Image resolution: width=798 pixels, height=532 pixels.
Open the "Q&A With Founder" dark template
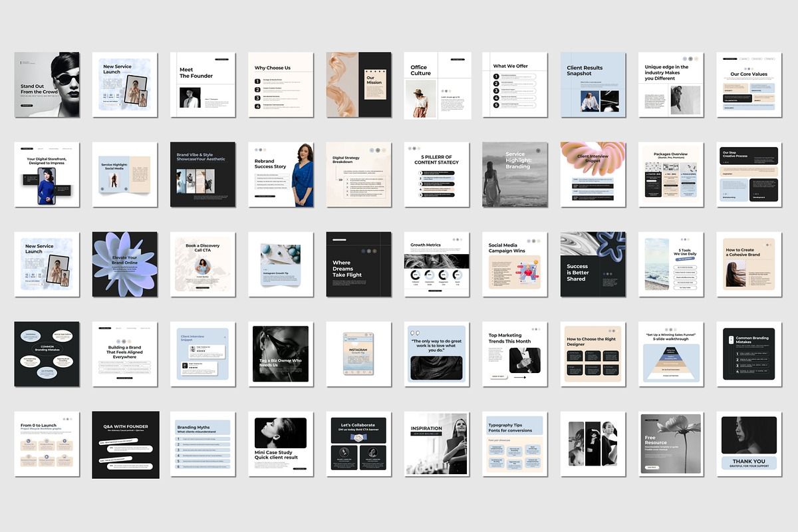124,444
